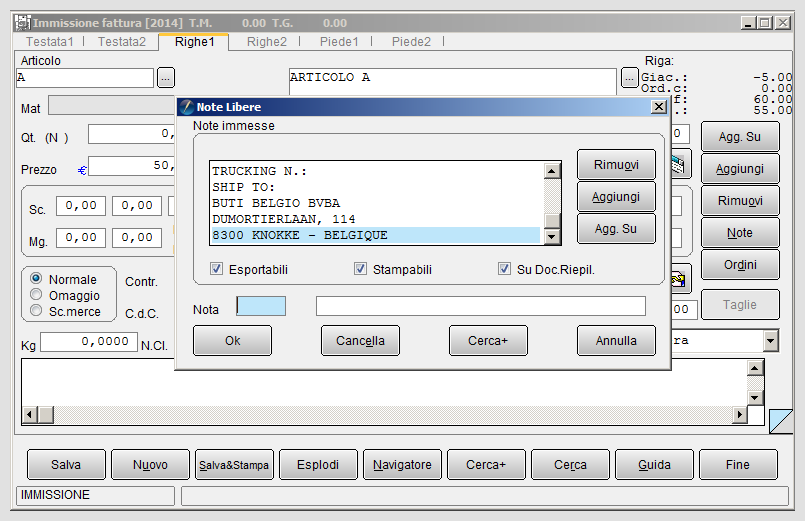
Task: Select note line 'BUTI BELGIO BVBA'
Action: coord(375,203)
